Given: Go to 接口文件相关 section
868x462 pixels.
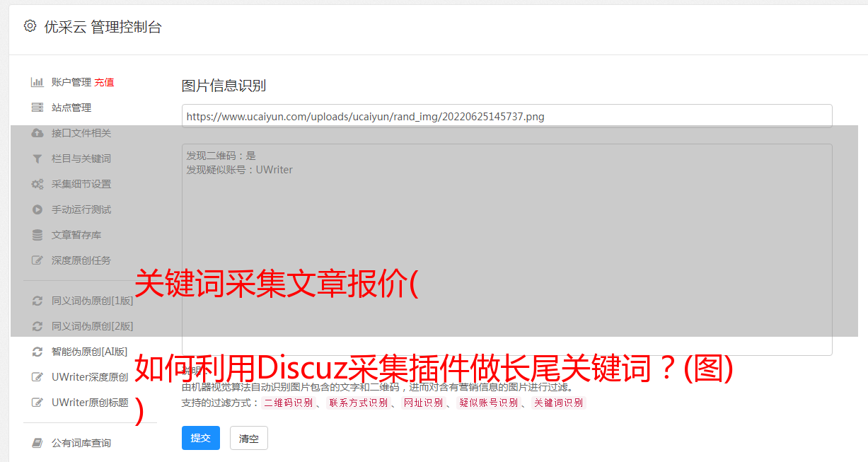Looking at the screenshot, I should (x=81, y=133).
